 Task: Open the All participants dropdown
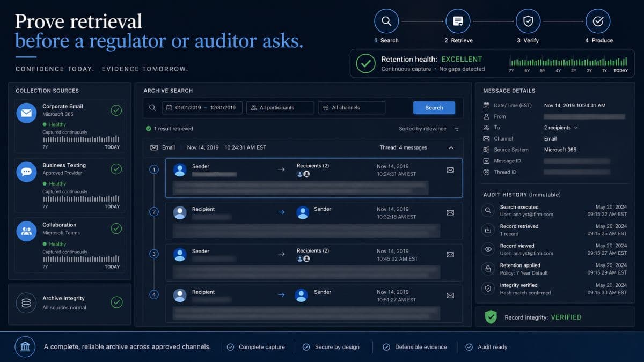pyautogui.click(x=280, y=108)
